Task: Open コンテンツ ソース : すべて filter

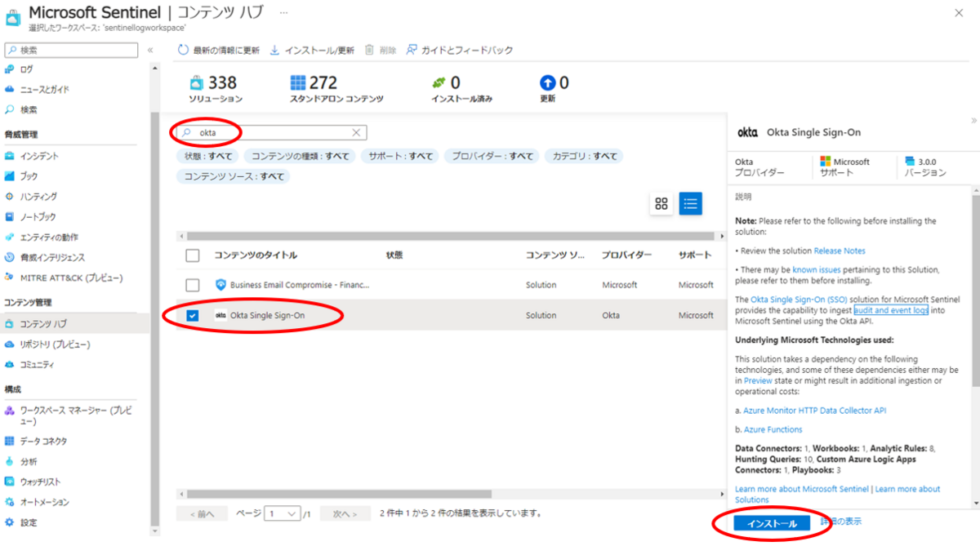Action: click(234, 176)
